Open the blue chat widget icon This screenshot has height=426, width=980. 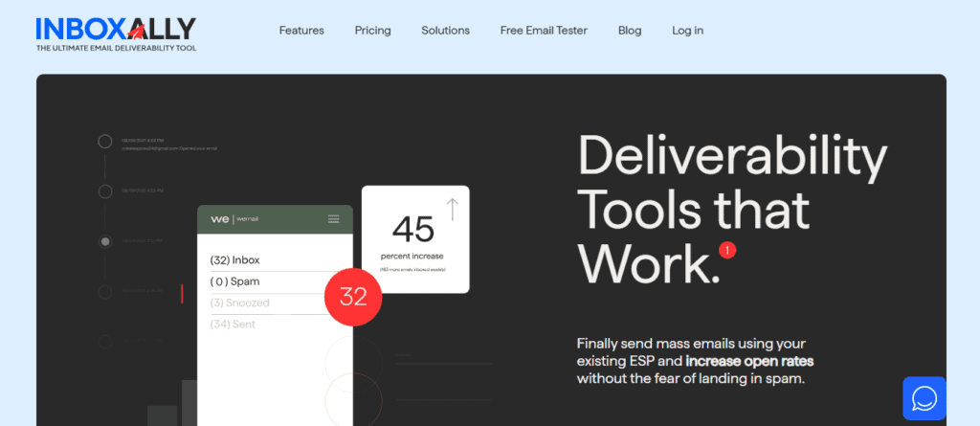point(924,398)
